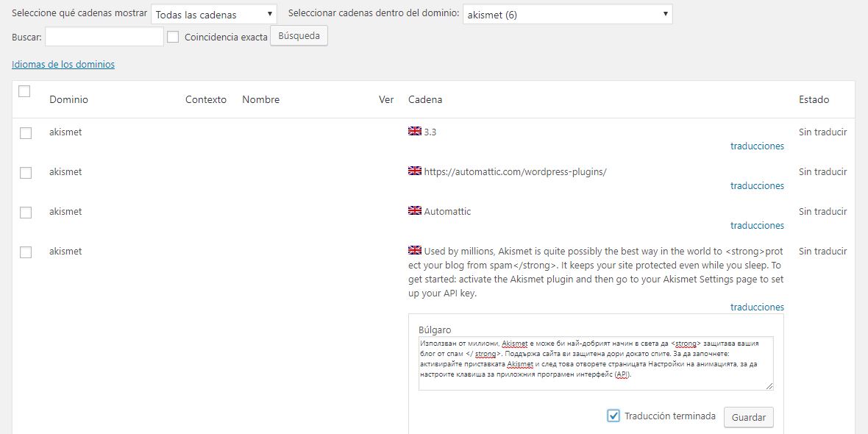Open Idiomas de los dominios link

[x=63, y=64]
